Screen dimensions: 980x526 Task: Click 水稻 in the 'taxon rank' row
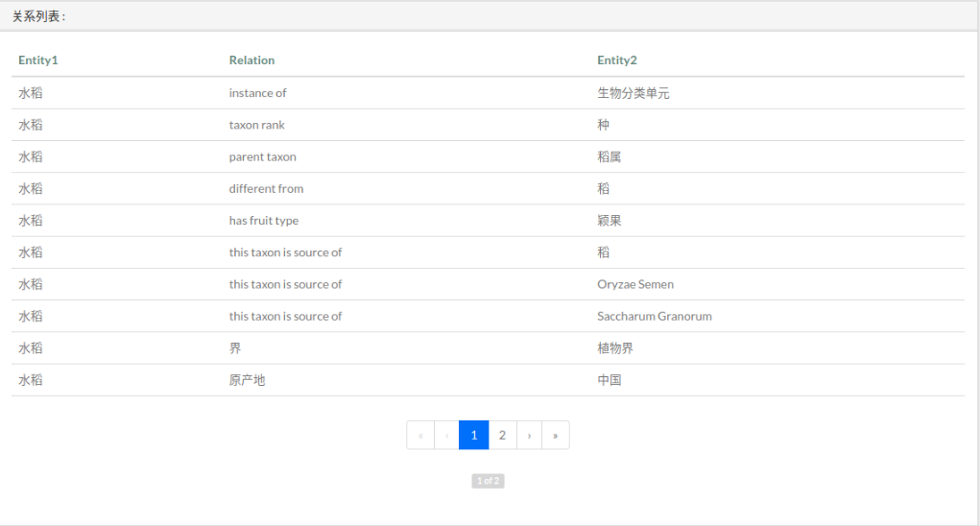(x=31, y=125)
